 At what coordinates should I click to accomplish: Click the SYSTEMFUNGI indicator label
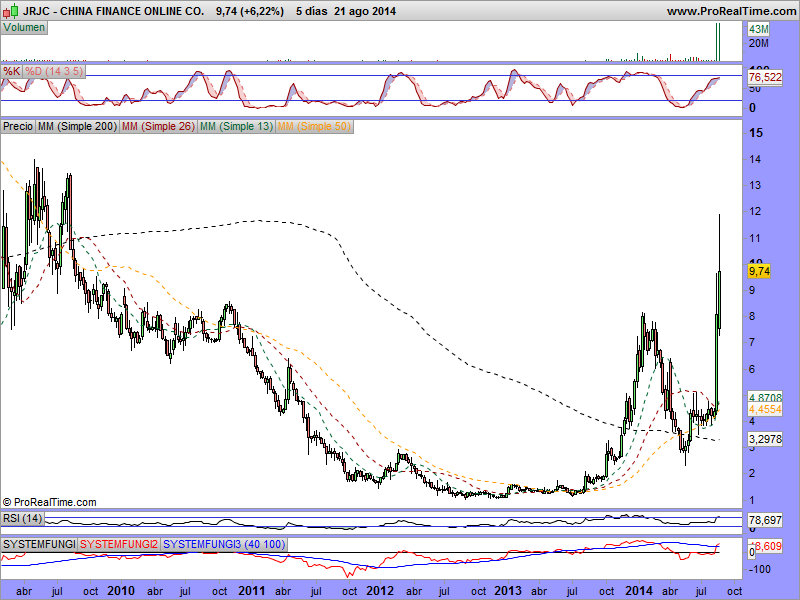[x=38, y=543]
